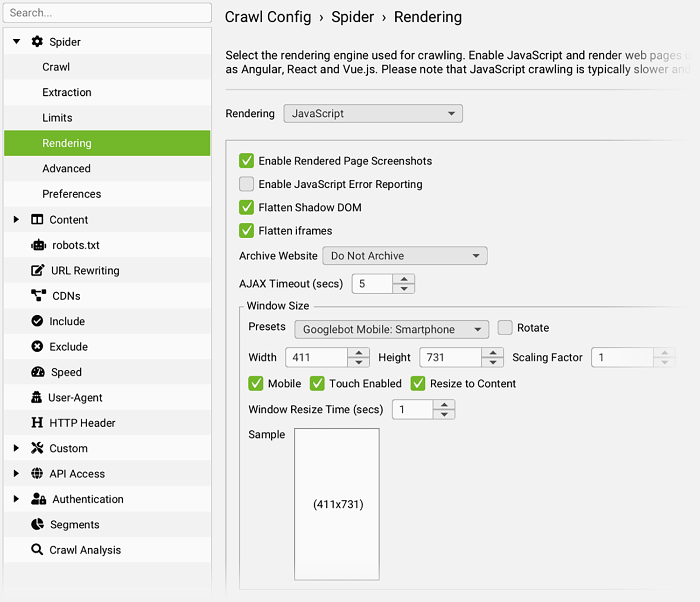This screenshot has height=602, width=700.
Task: Click the Content columns icon
Action: coord(37,220)
